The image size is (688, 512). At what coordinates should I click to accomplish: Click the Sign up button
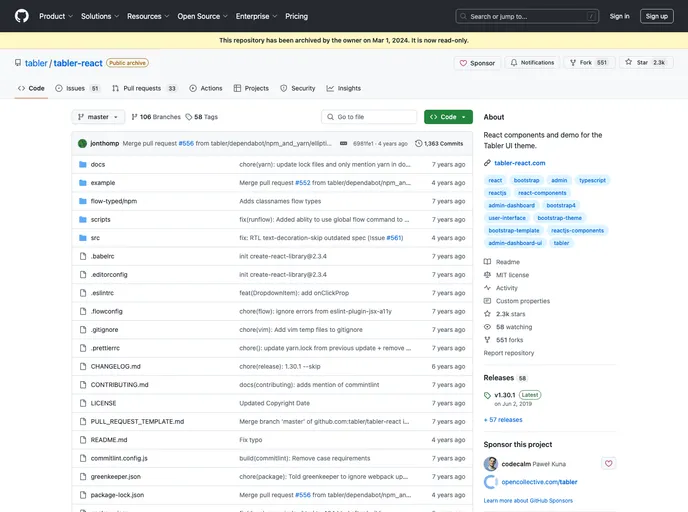tap(656, 16)
